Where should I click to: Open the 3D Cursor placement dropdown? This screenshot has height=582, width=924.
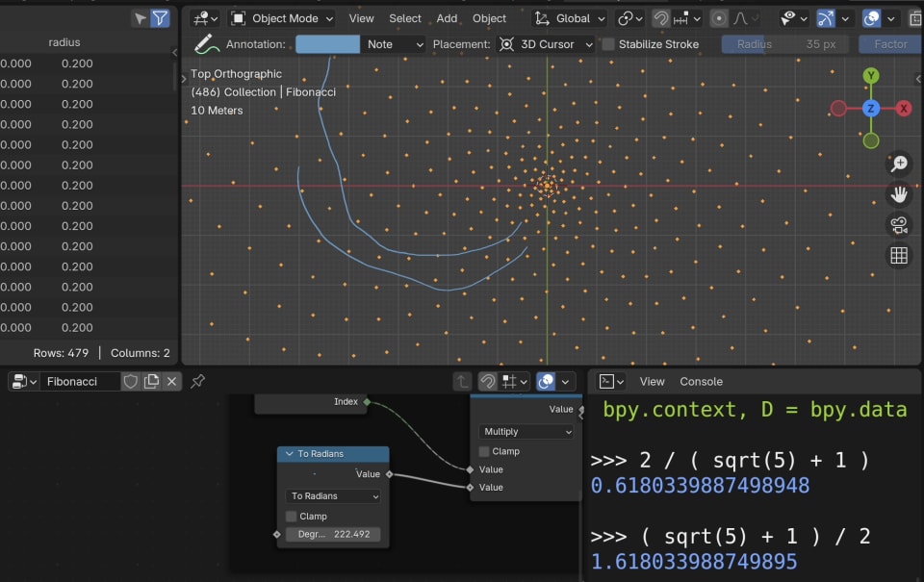tap(546, 43)
